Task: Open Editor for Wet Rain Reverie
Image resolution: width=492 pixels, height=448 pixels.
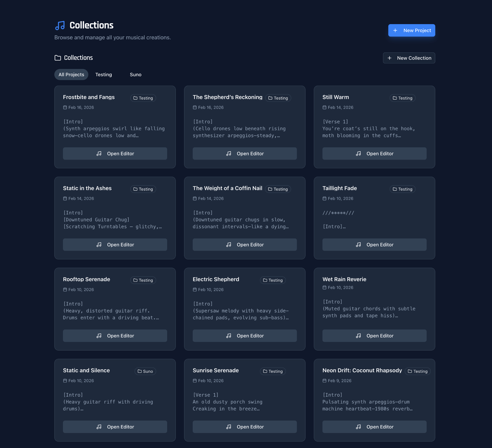Action: (374, 336)
